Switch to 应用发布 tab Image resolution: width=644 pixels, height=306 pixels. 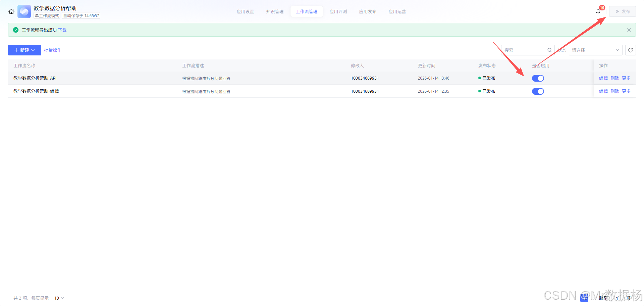(368, 11)
